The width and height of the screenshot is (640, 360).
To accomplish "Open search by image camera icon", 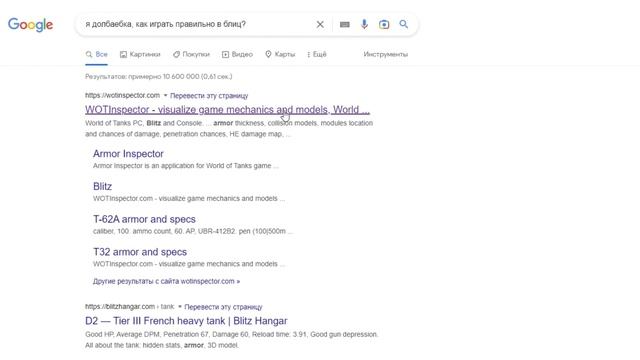I will (x=384, y=24).
